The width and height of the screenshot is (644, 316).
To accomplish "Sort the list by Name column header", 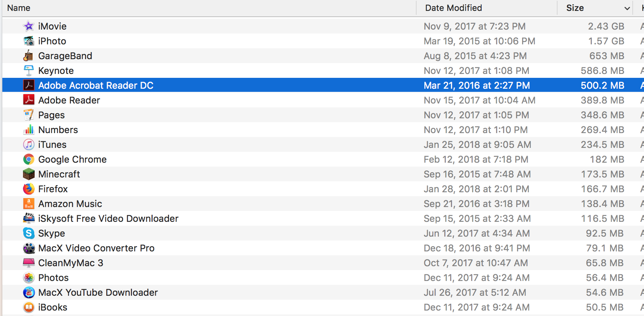I will 19,8.
